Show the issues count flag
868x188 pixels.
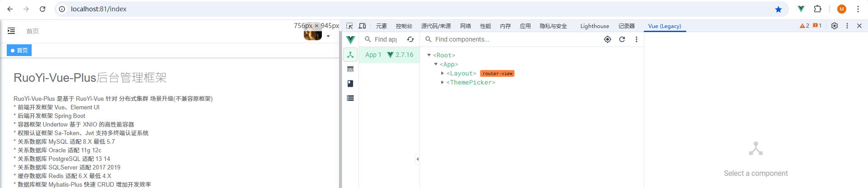[x=817, y=26]
